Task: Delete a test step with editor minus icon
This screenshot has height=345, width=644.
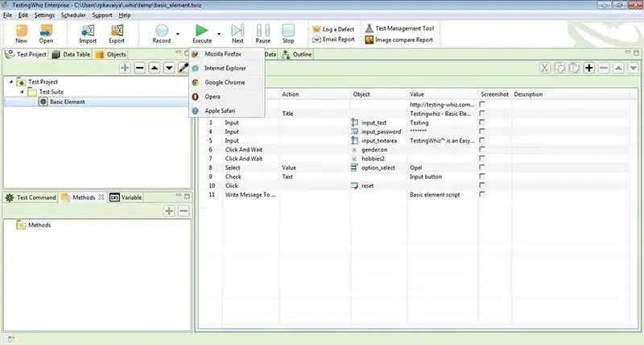Action: coord(604,68)
